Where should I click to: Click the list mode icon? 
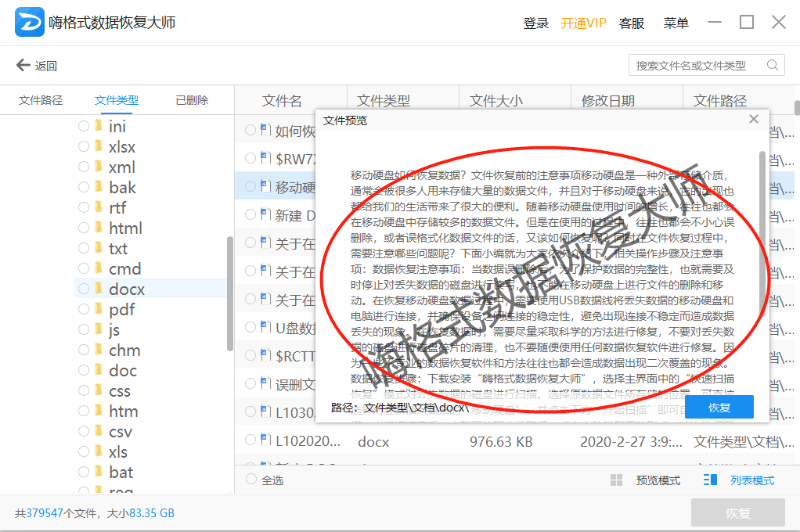(x=710, y=480)
